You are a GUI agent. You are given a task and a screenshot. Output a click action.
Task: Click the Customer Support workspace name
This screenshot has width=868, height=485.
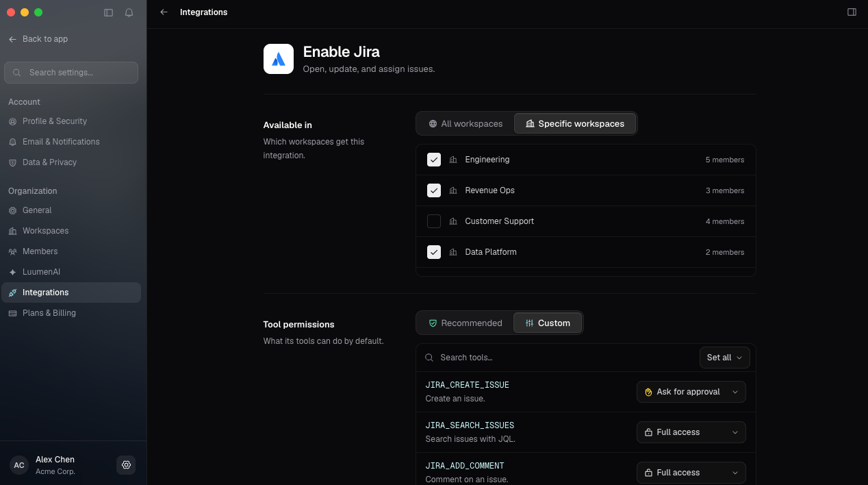coord(500,221)
